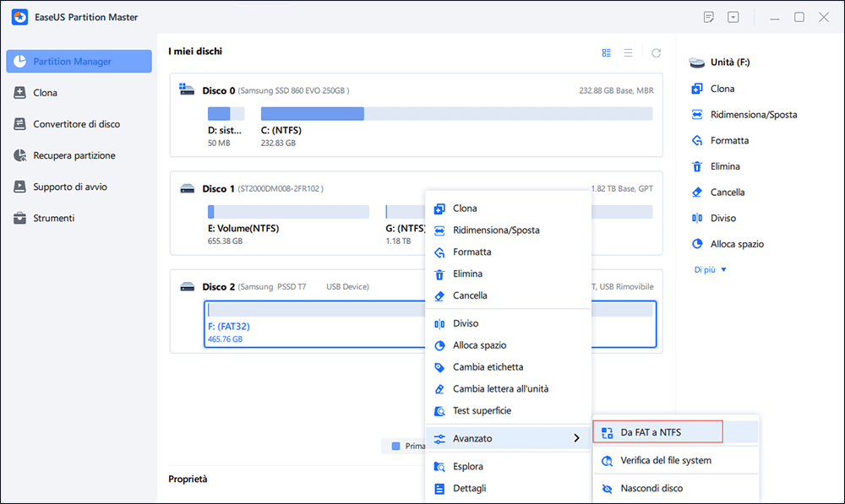
Task: Choose Test superficie in the context menu
Action: coord(508,411)
